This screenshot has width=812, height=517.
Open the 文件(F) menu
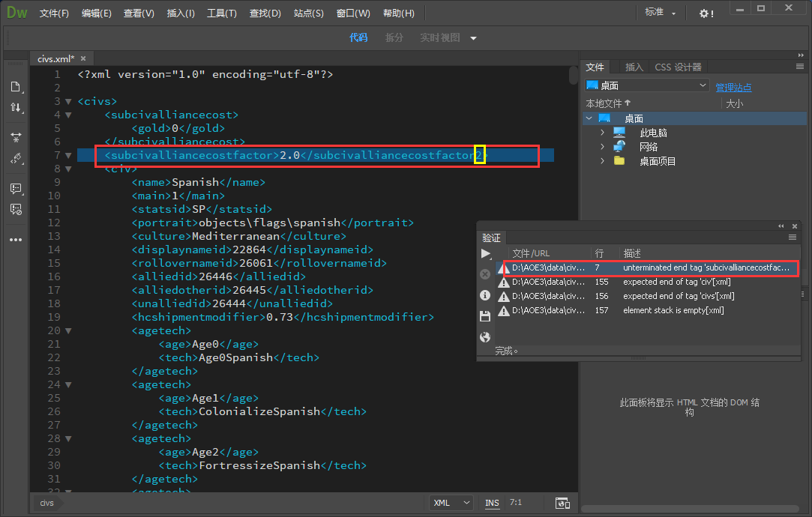click(x=54, y=13)
